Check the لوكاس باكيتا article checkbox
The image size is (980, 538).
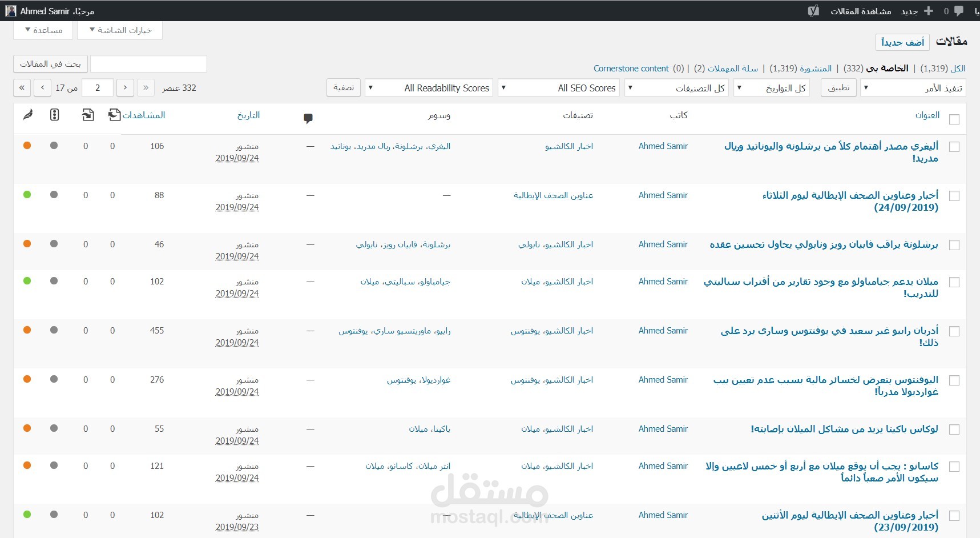954,429
